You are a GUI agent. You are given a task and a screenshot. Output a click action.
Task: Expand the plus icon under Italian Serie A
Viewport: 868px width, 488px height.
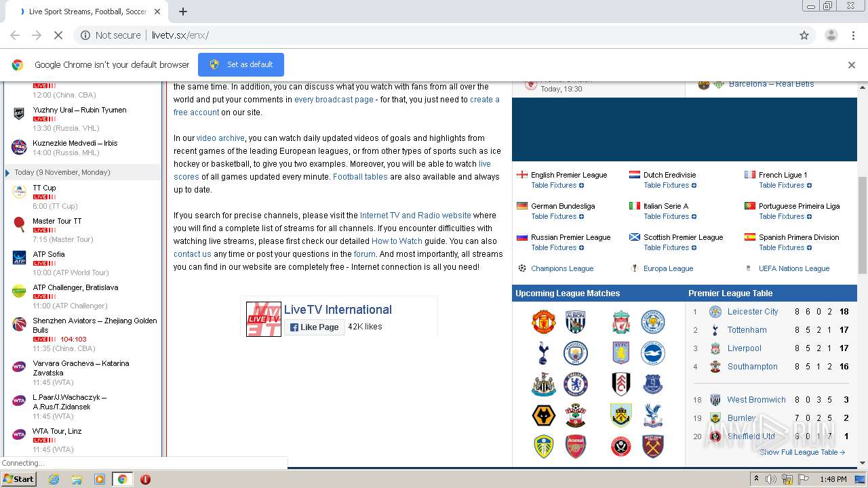point(694,217)
